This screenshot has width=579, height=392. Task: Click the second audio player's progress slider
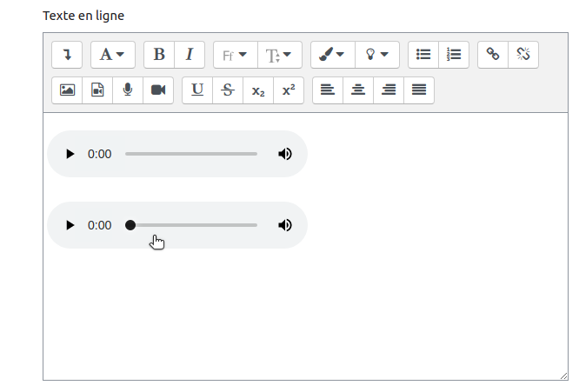tap(193, 225)
